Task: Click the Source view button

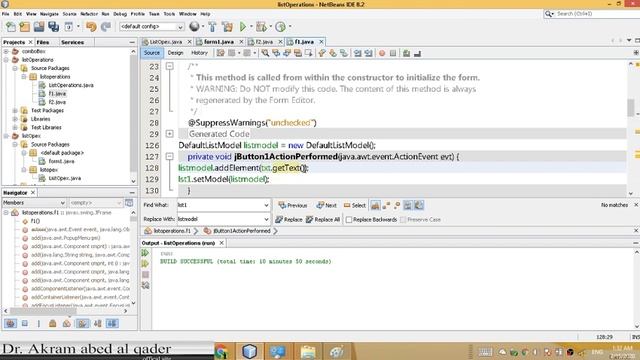Action: click(152, 53)
